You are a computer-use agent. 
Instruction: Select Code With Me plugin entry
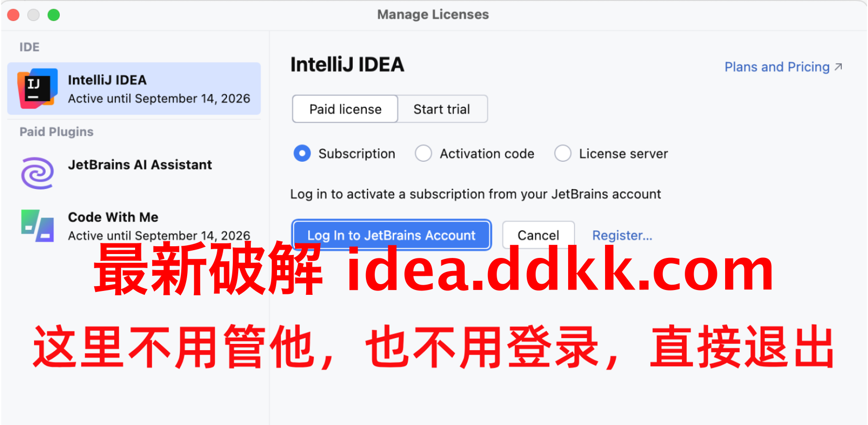pos(134,226)
